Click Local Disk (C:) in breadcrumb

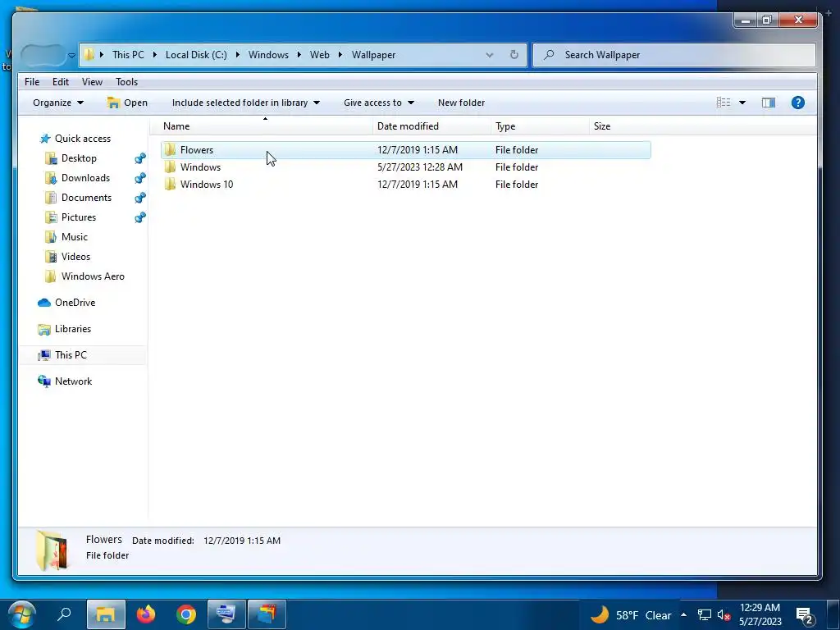pyautogui.click(x=196, y=55)
